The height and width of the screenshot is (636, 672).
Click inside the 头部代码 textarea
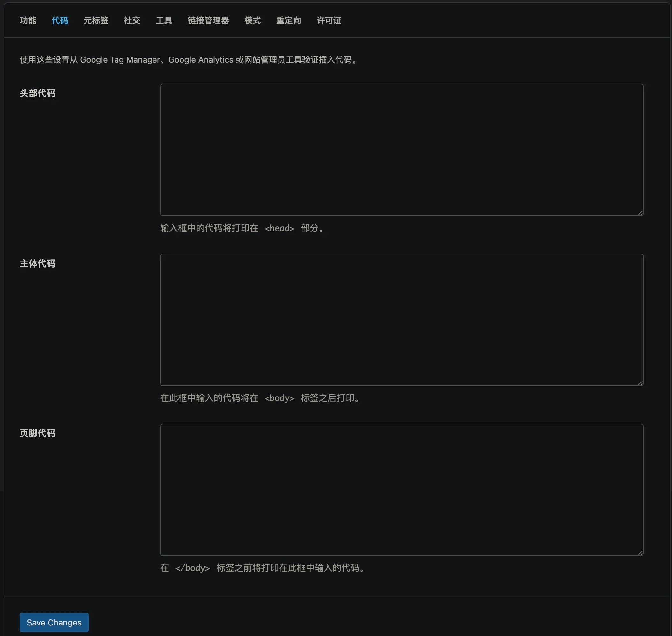pos(402,149)
